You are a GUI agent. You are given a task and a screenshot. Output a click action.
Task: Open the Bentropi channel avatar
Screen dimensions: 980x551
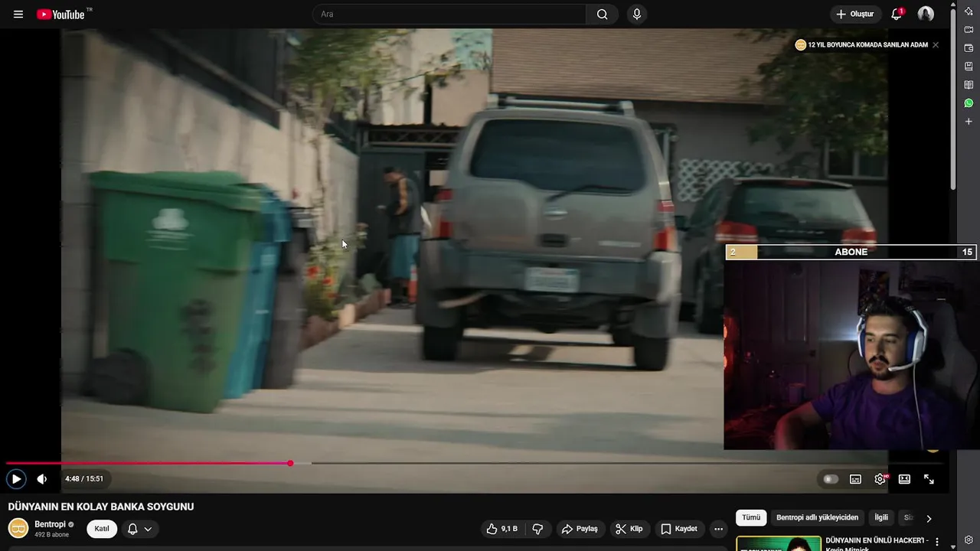tap(18, 528)
